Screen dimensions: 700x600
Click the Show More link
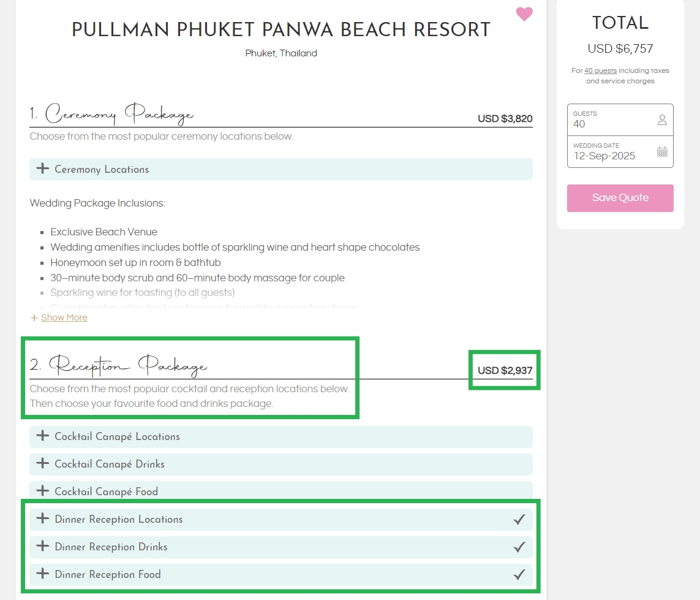[x=64, y=317]
